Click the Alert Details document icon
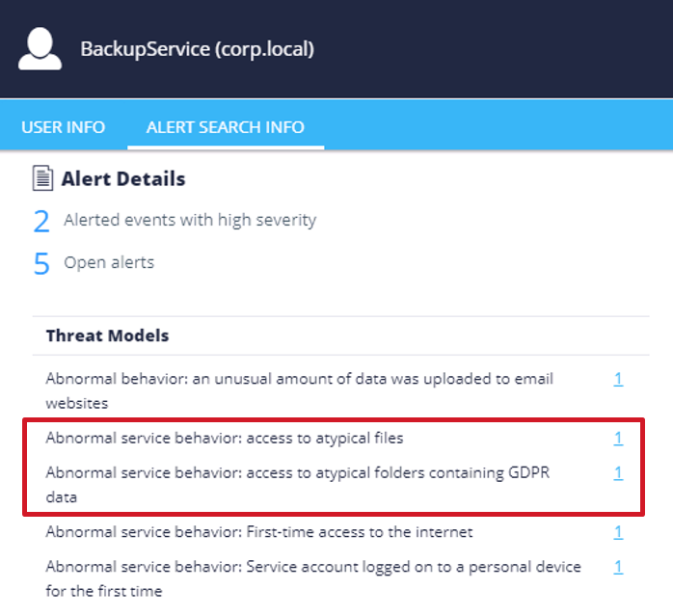The width and height of the screenshot is (673, 616). 43,178
